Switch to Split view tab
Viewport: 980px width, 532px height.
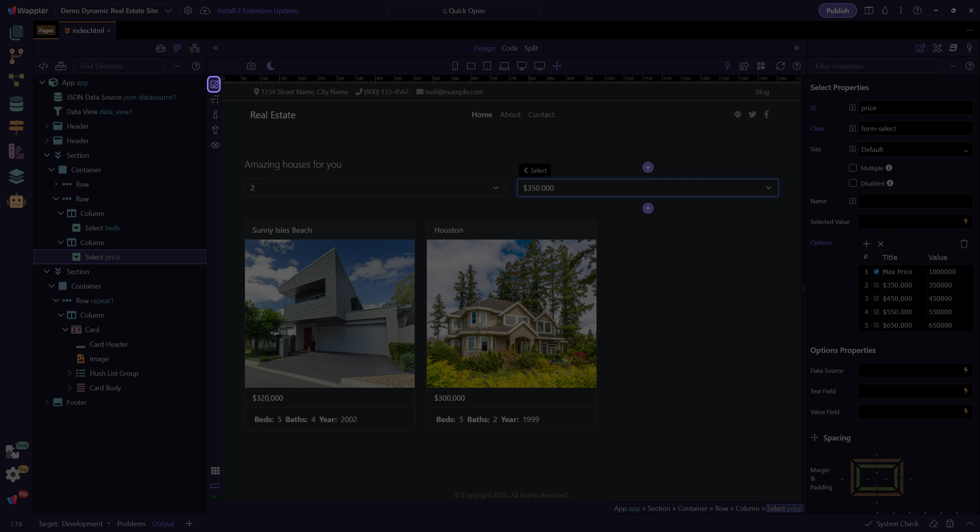pos(531,48)
